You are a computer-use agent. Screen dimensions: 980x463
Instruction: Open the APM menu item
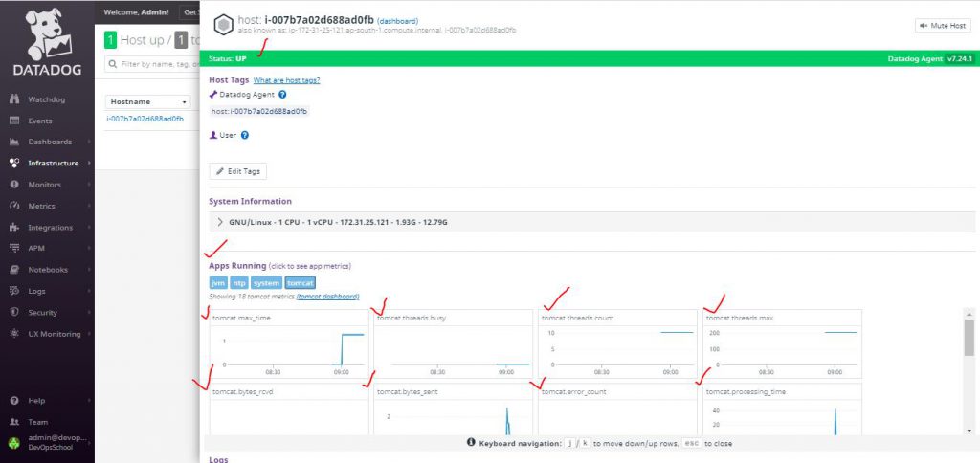[x=36, y=249]
